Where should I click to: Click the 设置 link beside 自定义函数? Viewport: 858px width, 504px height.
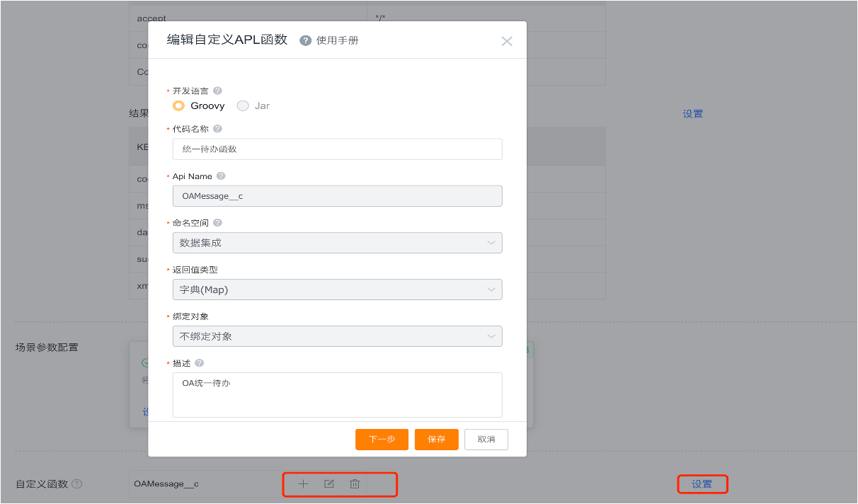point(702,484)
